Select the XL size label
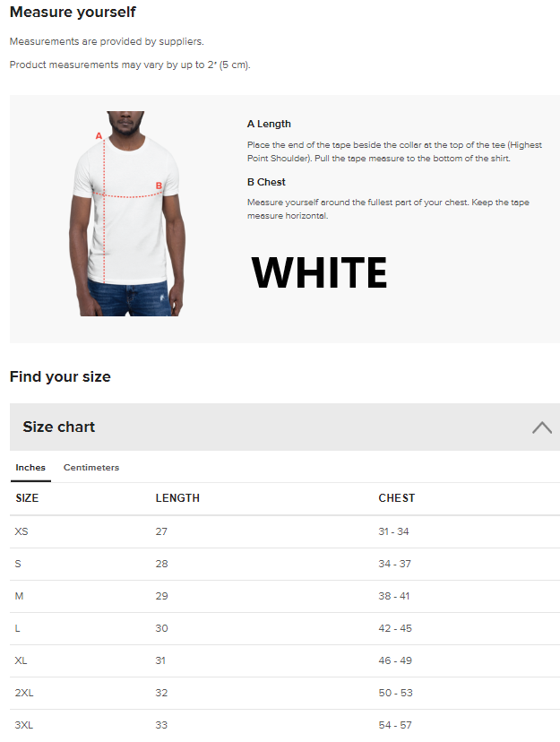Viewport: 560px width, 742px height. pos(22,660)
